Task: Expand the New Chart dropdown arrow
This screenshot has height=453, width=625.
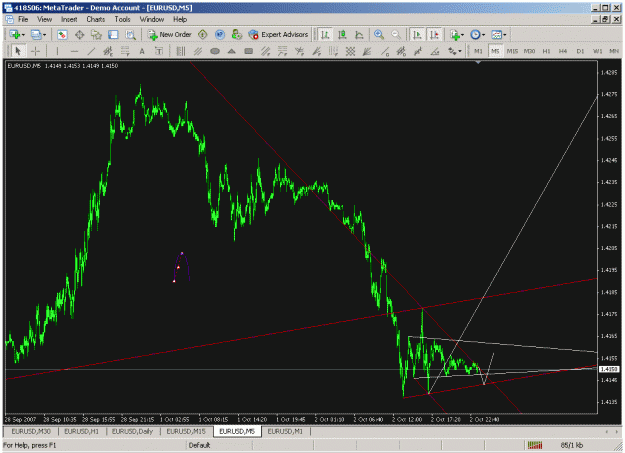Action: [x=23, y=35]
